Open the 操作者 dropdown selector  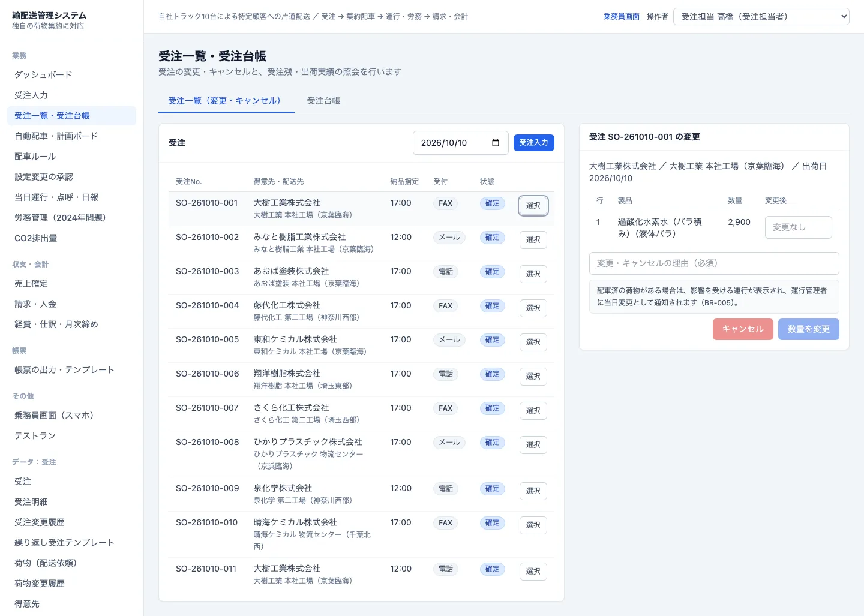761,16
